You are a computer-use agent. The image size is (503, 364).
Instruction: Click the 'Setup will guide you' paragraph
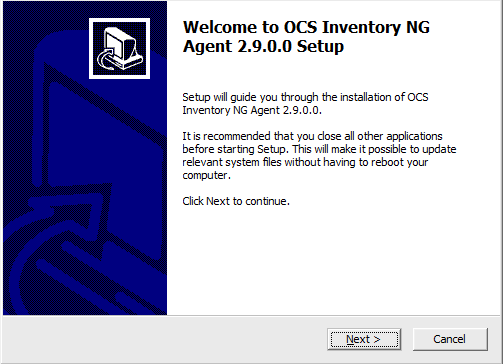(x=305, y=104)
